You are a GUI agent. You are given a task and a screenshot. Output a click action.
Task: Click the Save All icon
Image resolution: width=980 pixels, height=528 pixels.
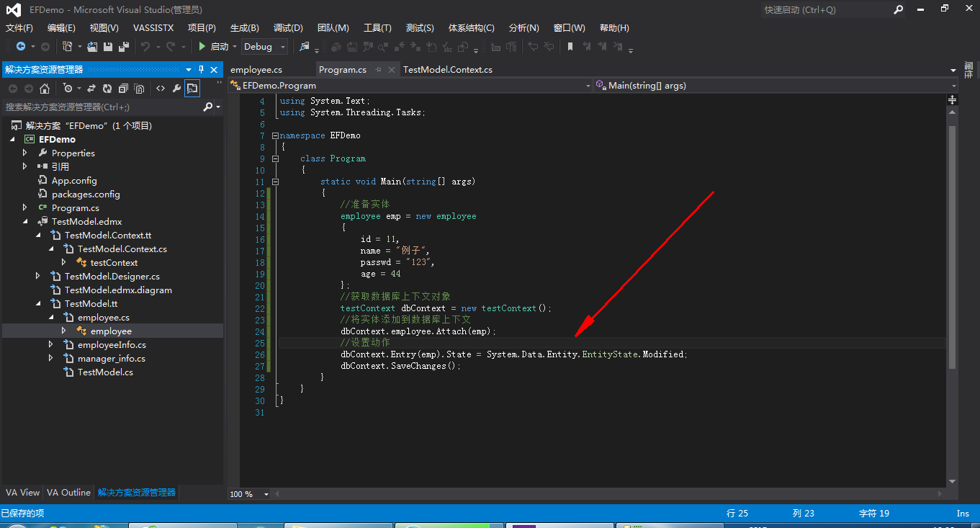pos(123,47)
